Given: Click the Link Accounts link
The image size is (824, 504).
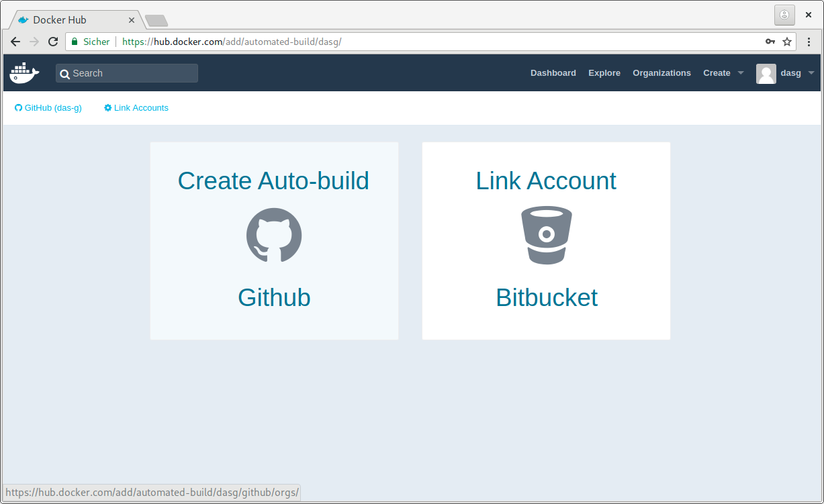Looking at the screenshot, I should pyautogui.click(x=141, y=107).
